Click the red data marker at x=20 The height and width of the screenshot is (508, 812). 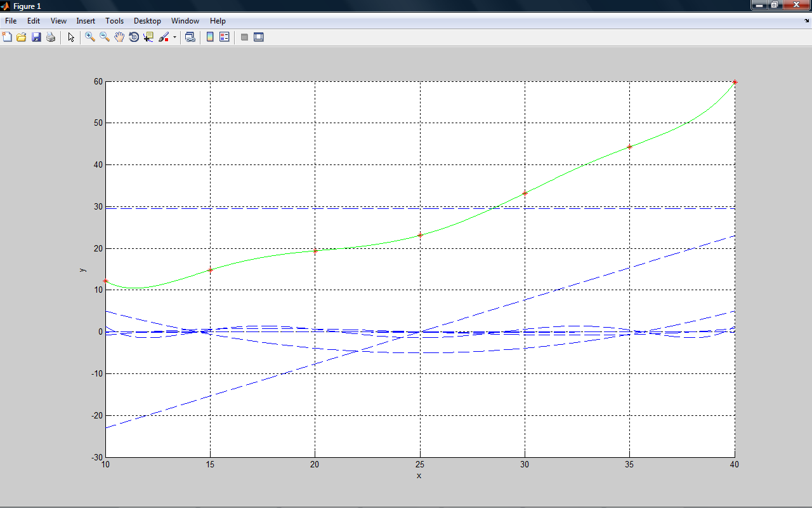315,251
